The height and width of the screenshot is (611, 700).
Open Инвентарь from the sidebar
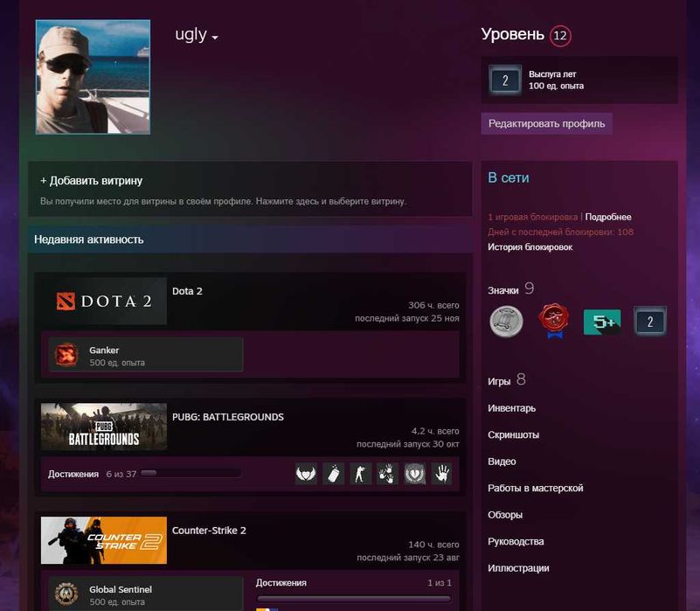point(511,408)
